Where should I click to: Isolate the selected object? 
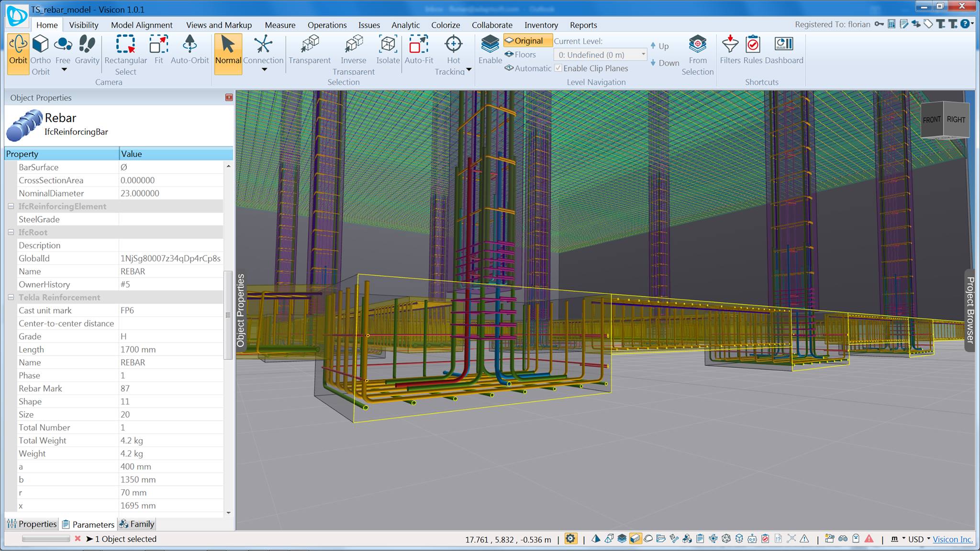point(388,50)
